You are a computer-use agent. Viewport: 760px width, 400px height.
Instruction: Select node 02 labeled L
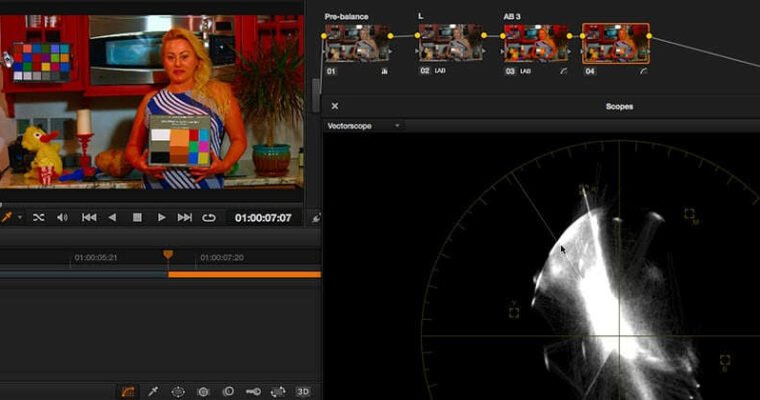pyautogui.click(x=451, y=43)
